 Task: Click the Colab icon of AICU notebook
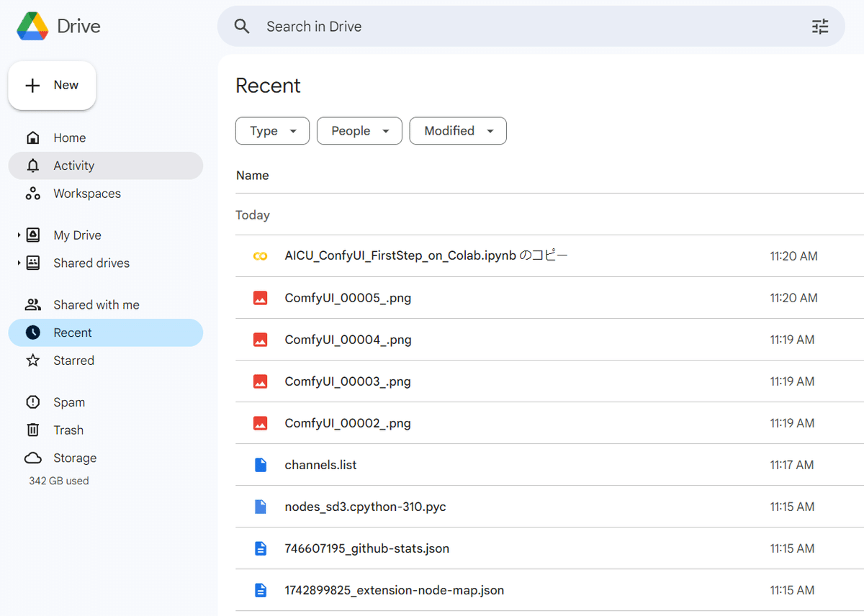coord(261,256)
